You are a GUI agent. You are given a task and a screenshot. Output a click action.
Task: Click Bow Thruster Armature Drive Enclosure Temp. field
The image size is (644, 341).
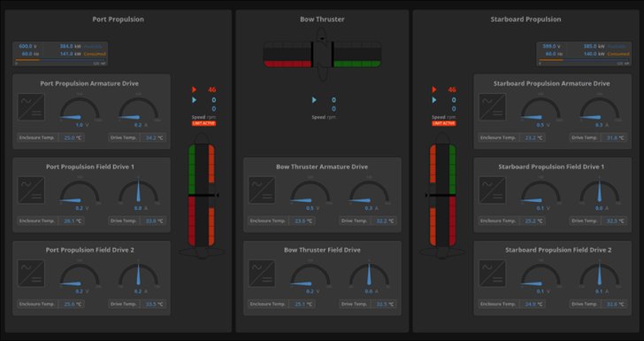point(281,221)
